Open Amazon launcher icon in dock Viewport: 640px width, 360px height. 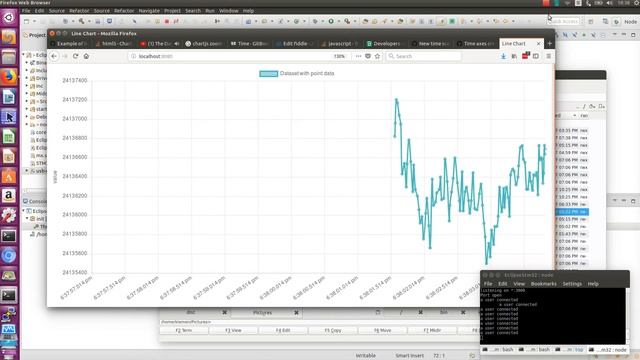(x=9, y=196)
